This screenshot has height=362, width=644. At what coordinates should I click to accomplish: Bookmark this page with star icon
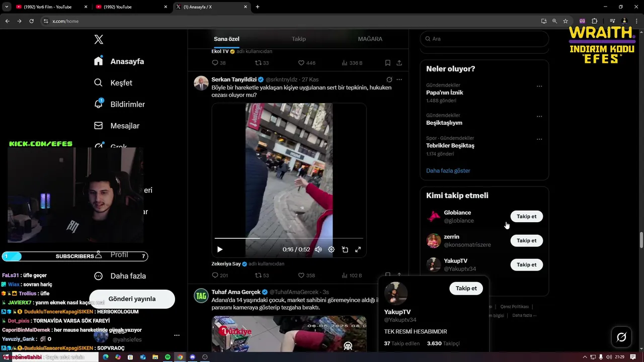click(566, 21)
